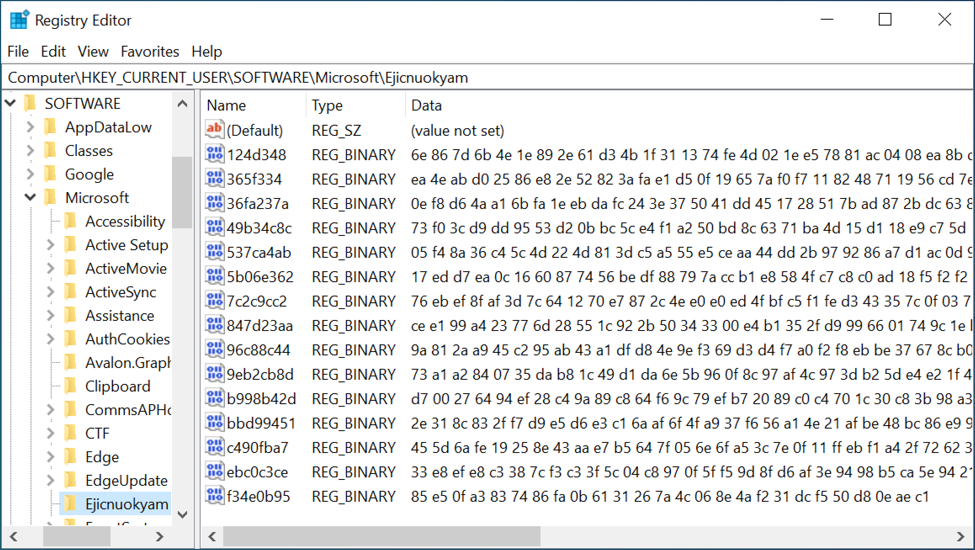This screenshot has width=975, height=550.
Task: Click the registry path address bar
Action: click(x=487, y=77)
